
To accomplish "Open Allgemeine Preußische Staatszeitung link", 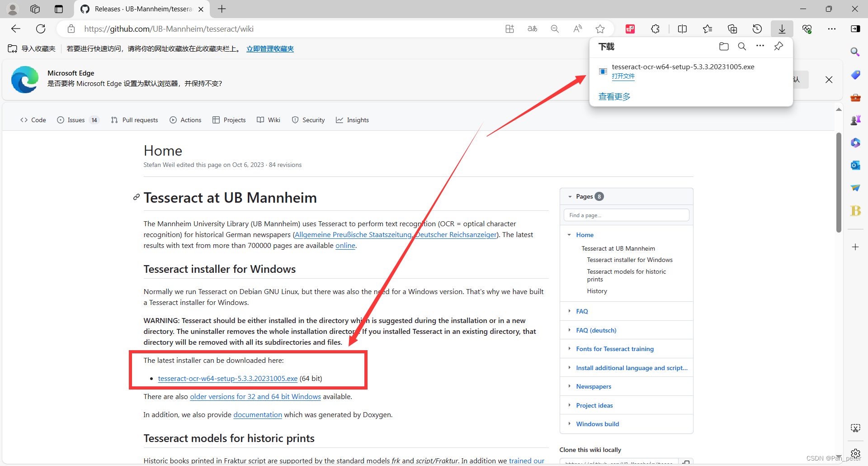I will point(353,234).
